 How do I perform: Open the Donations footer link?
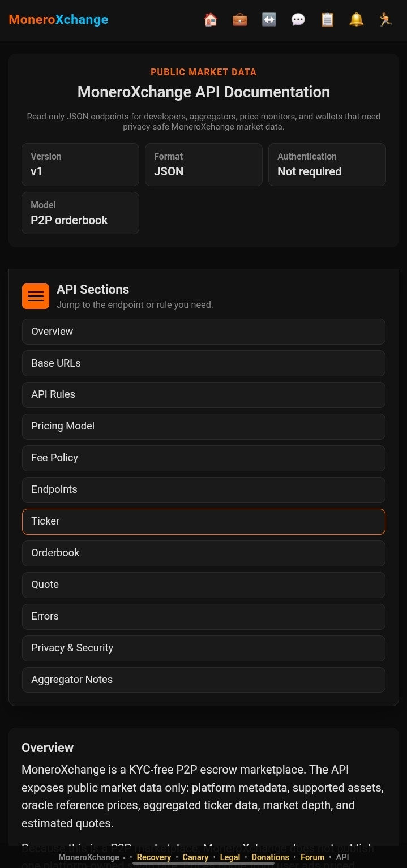[270, 857]
